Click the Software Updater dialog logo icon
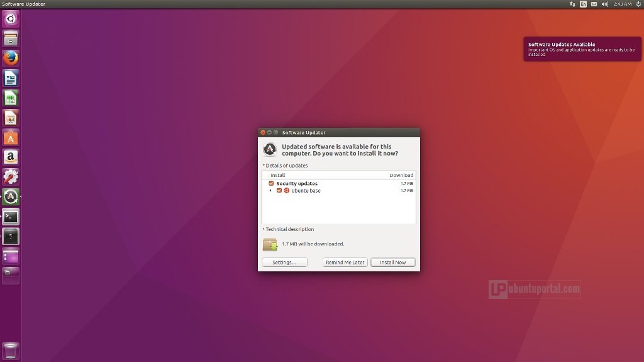Screen dimensions: 644x362 (270, 149)
